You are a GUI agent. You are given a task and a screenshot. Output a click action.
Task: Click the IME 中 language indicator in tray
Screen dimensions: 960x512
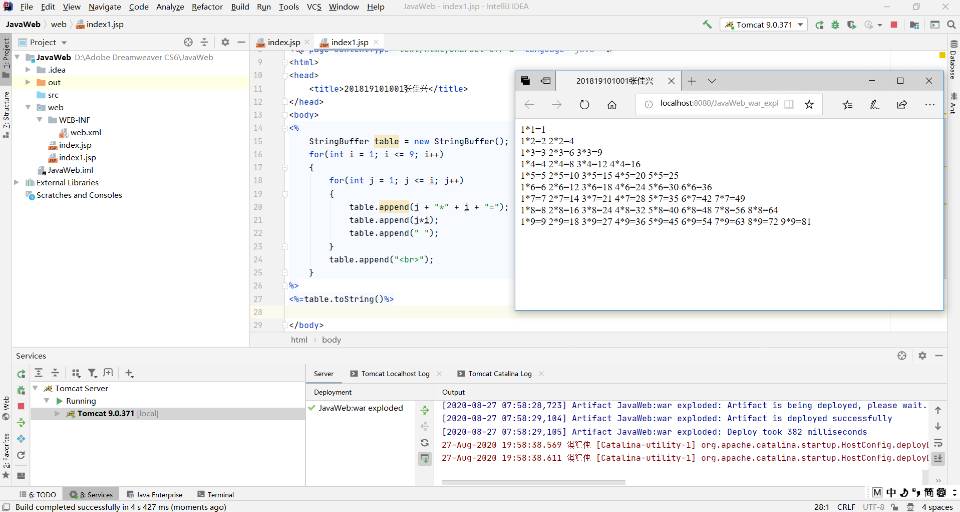[891, 492]
